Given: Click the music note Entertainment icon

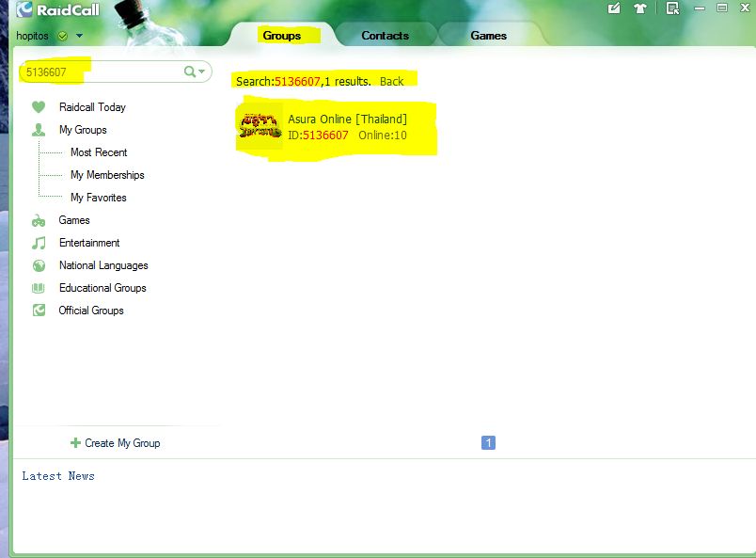Looking at the screenshot, I should [x=39, y=243].
